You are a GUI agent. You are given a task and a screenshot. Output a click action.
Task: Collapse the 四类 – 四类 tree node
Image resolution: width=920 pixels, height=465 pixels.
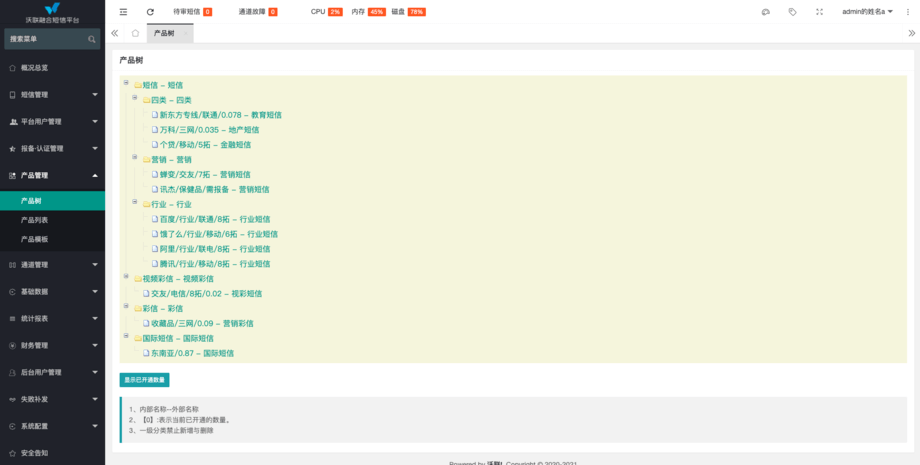134,97
